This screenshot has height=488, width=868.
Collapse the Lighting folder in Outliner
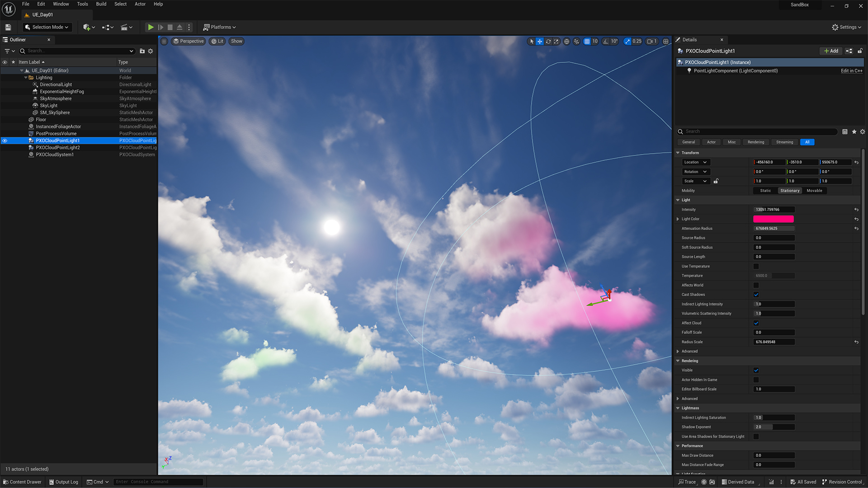tap(26, 78)
